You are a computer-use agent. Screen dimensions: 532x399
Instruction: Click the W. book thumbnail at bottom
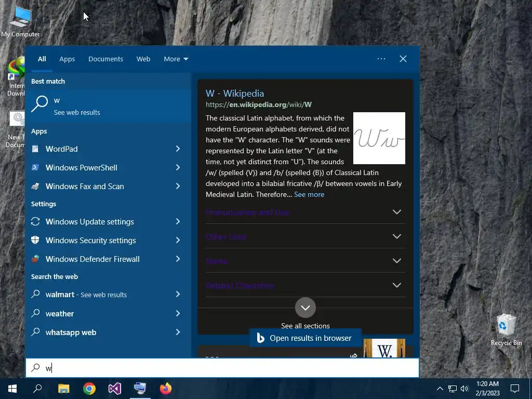tap(384, 348)
